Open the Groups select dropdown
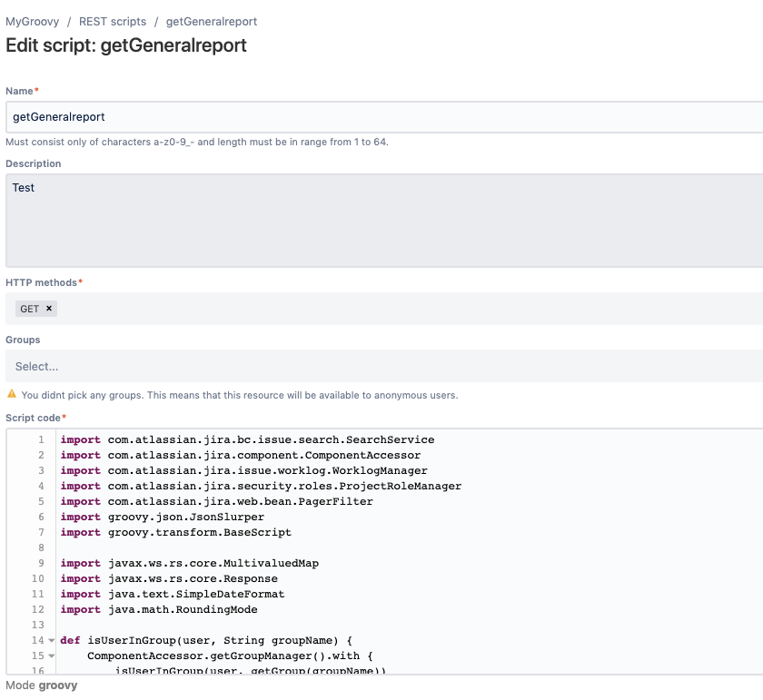Viewport: 763px width, 700px height. click(384, 366)
